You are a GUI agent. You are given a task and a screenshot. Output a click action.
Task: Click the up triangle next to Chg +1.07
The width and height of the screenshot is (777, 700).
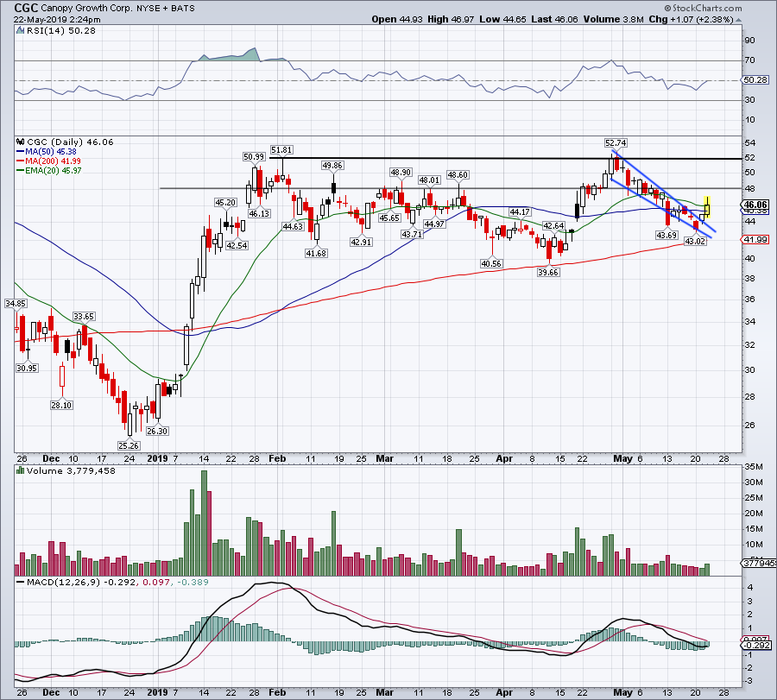[738, 20]
